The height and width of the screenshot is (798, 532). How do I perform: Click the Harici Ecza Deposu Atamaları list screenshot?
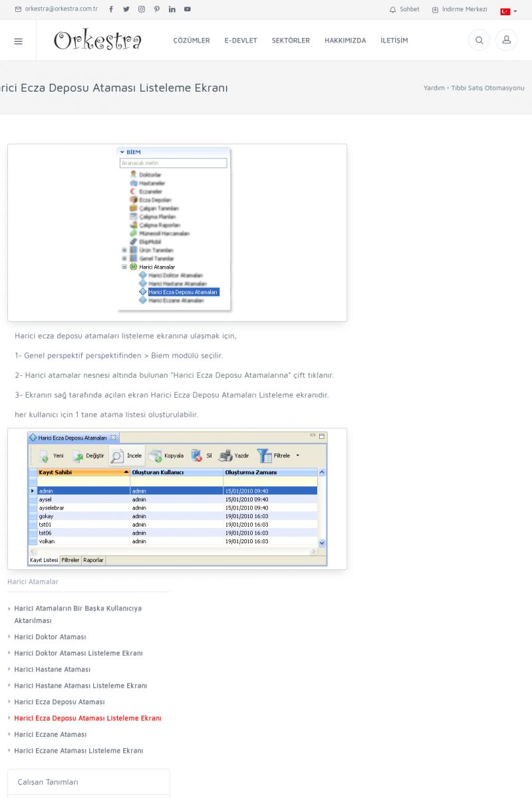(x=177, y=499)
